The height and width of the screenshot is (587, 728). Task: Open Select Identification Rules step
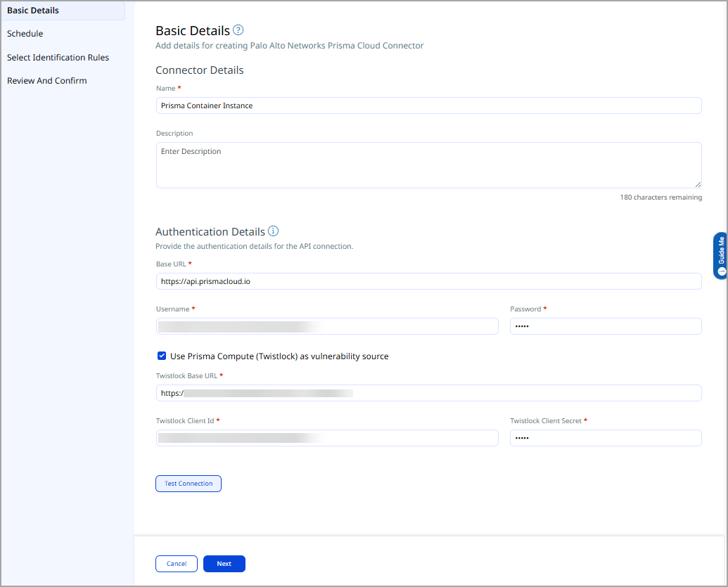tap(58, 58)
